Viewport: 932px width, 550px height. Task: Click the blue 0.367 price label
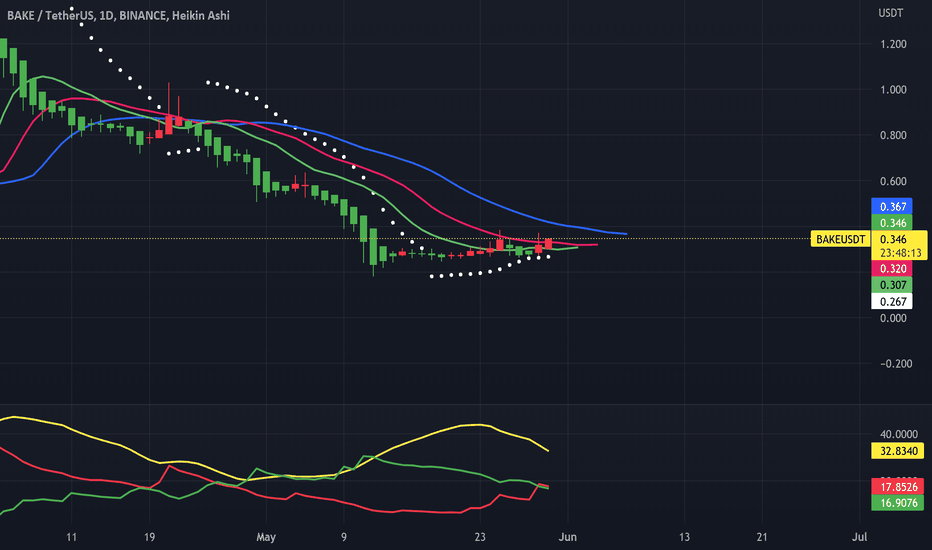(x=893, y=206)
